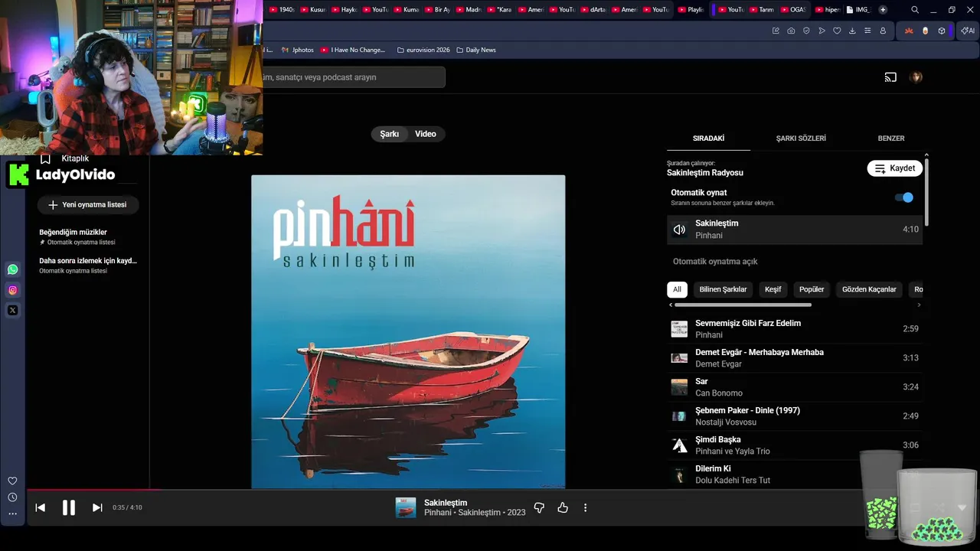Open the SIRADAKİ tab

tap(708, 139)
